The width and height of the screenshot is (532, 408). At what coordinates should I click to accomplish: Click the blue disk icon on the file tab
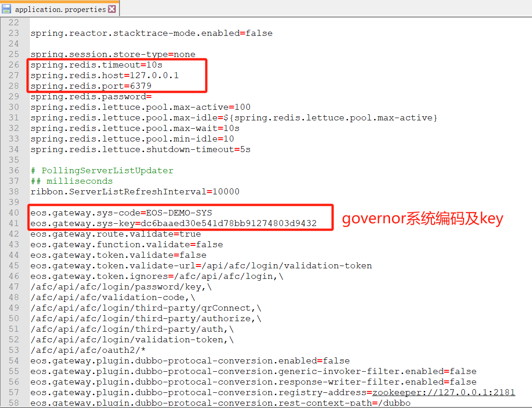[7, 9]
